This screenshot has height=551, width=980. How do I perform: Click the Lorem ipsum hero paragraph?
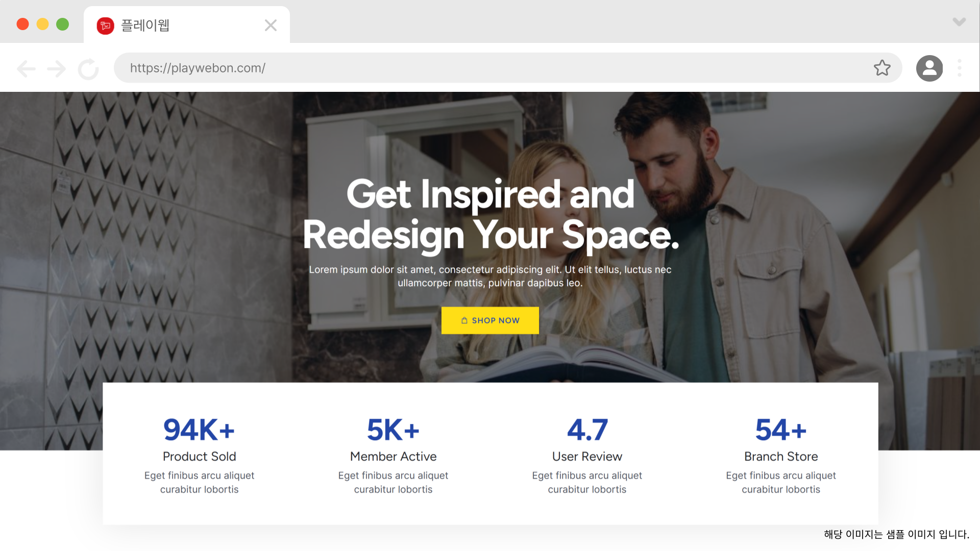pos(490,276)
